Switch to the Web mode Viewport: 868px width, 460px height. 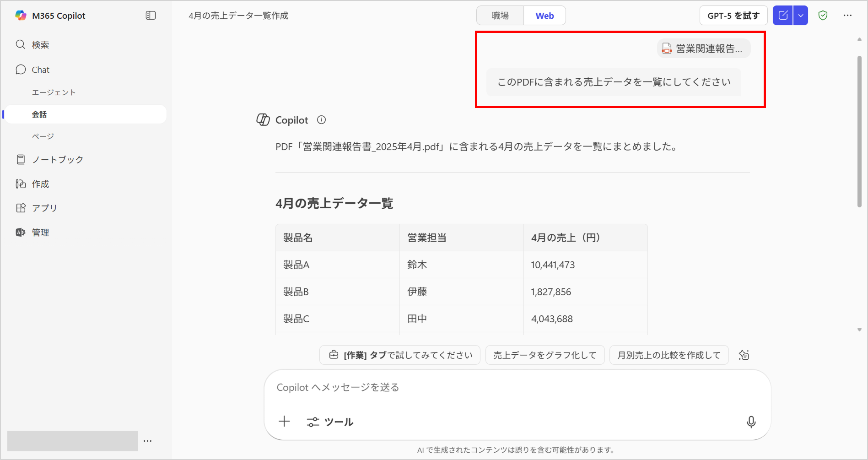pyautogui.click(x=545, y=16)
